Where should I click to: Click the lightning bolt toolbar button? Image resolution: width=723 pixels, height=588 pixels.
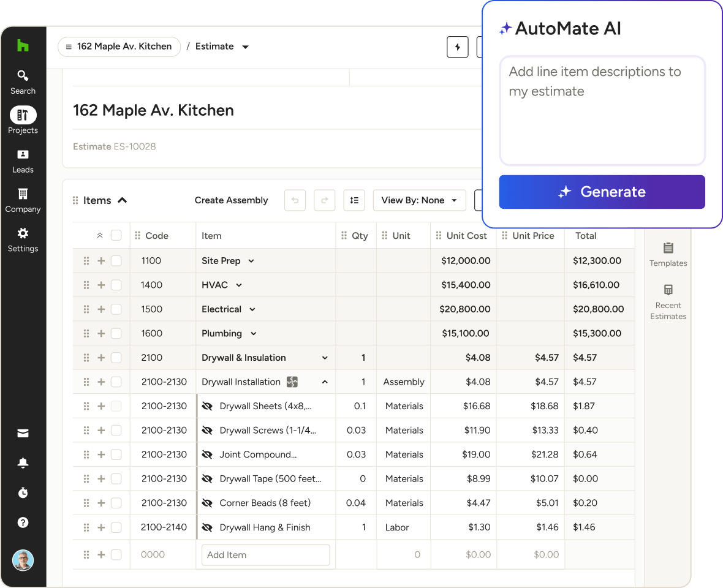[457, 47]
